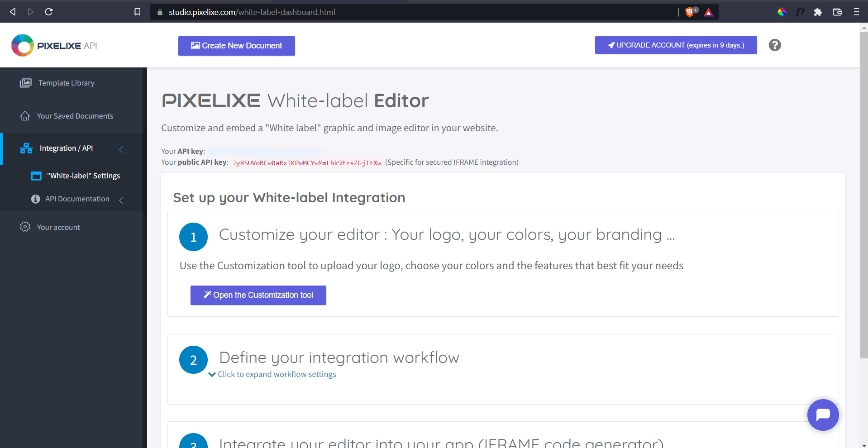Click the Template Library image icon
Viewport: 868px width, 448px height.
click(x=26, y=83)
